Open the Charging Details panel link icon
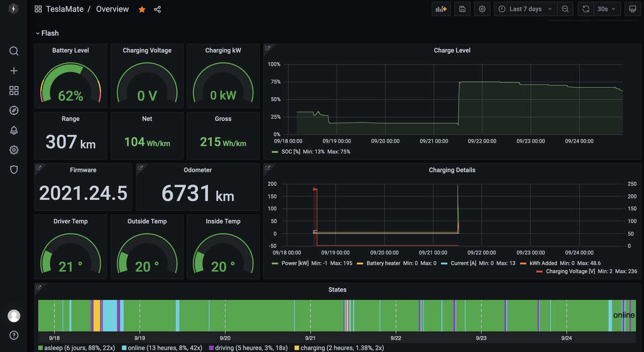The width and height of the screenshot is (644, 352). pos(268,168)
